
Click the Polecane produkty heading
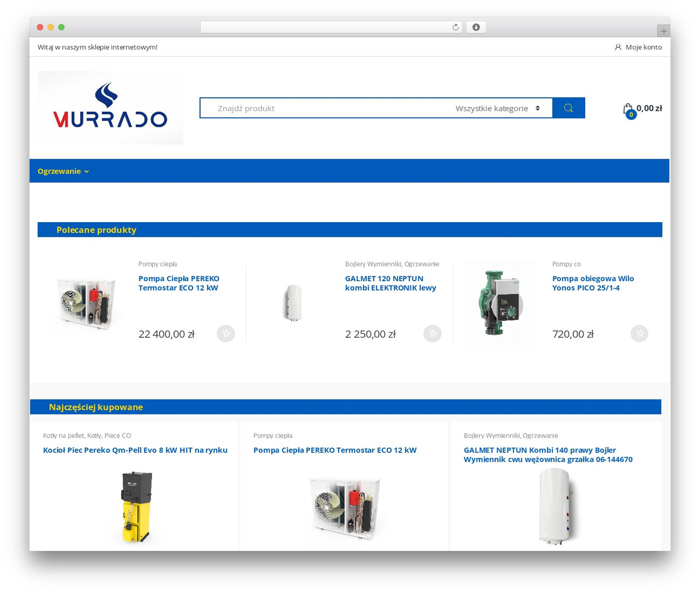96,230
